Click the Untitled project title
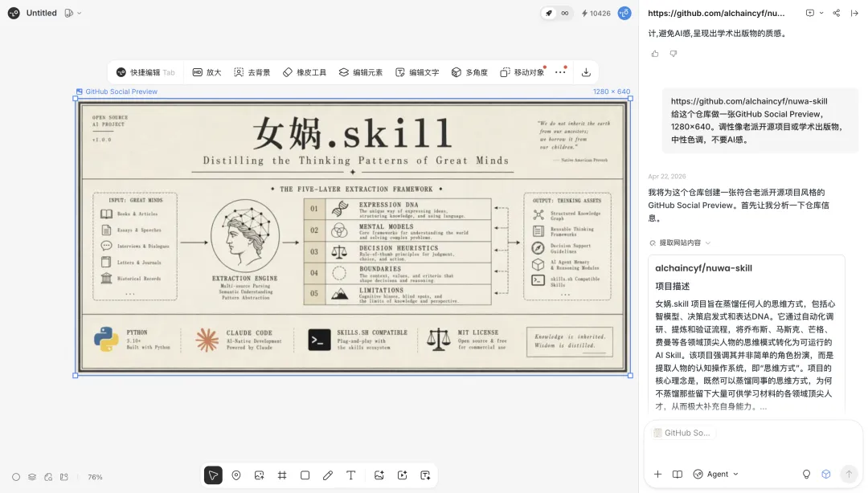Screen dimensions: 868x493 (x=42, y=13)
